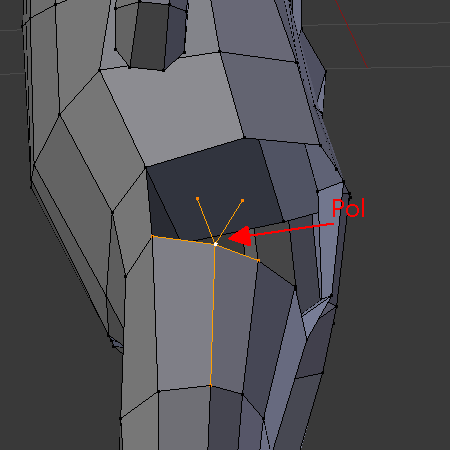Click the empty dark viewport background on the right

click(x=400, y=267)
